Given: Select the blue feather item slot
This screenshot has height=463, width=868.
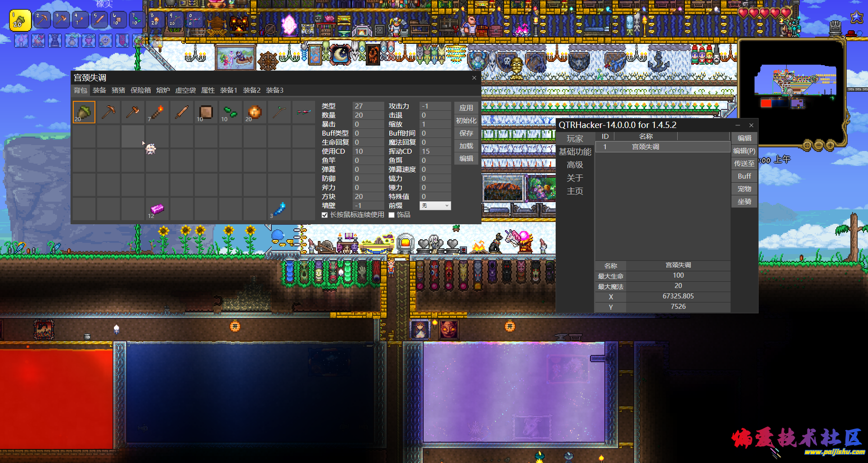Looking at the screenshot, I should click(x=279, y=209).
